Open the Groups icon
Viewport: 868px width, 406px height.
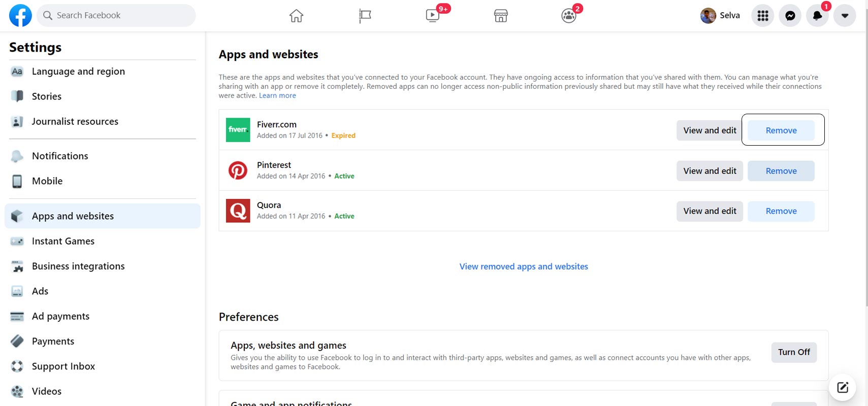pyautogui.click(x=569, y=16)
